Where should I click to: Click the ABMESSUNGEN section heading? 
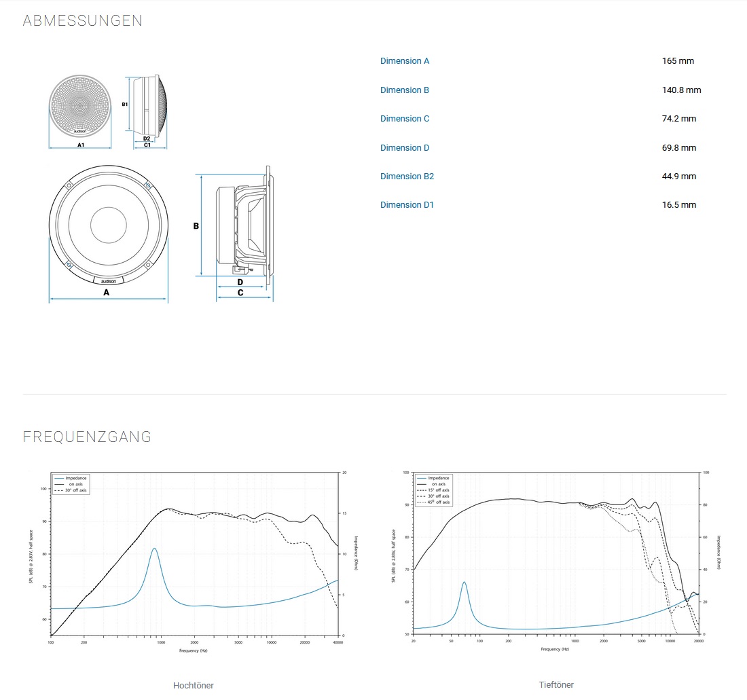[83, 20]
